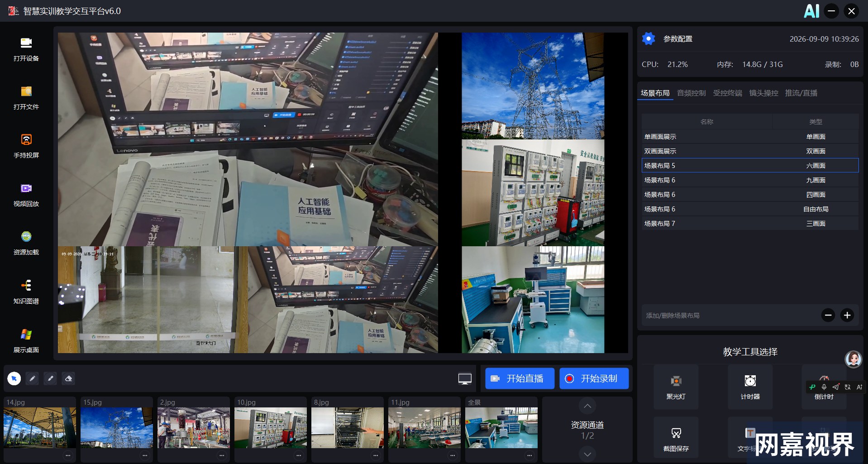Open the 知识图谱 knowledge graph

(x=26, y=285)
